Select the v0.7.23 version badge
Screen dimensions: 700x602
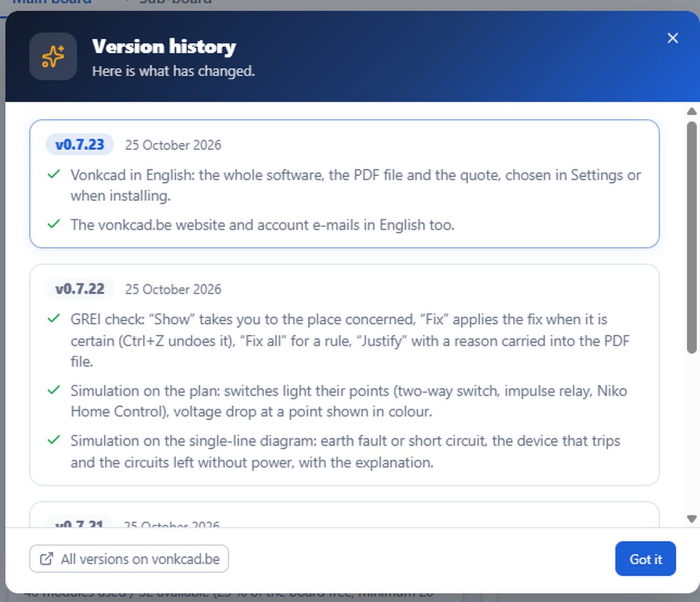80,145
